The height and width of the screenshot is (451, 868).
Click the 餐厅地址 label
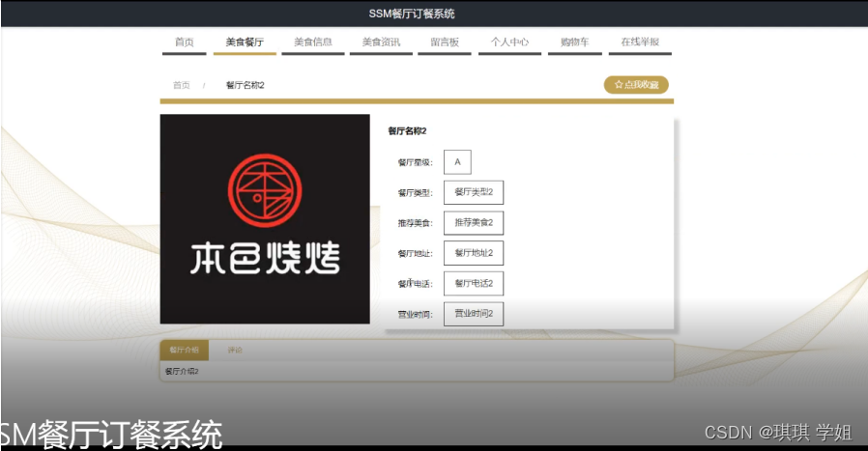click(x=416, y=254)
